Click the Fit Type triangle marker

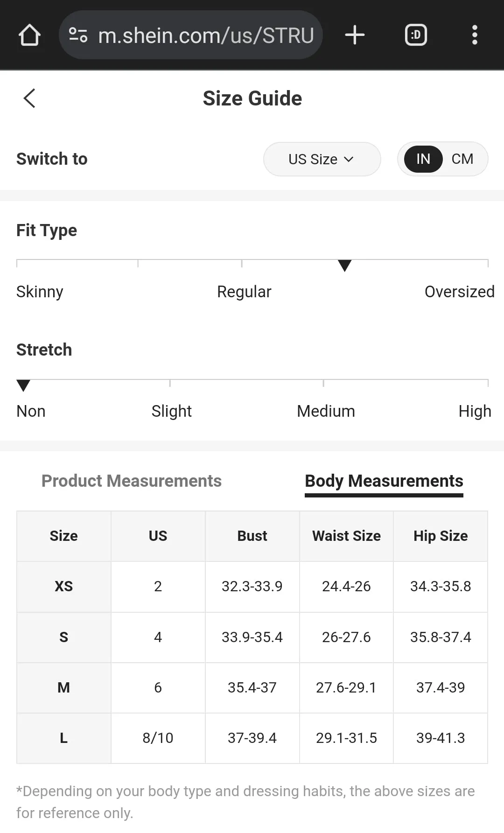[344, 266]
